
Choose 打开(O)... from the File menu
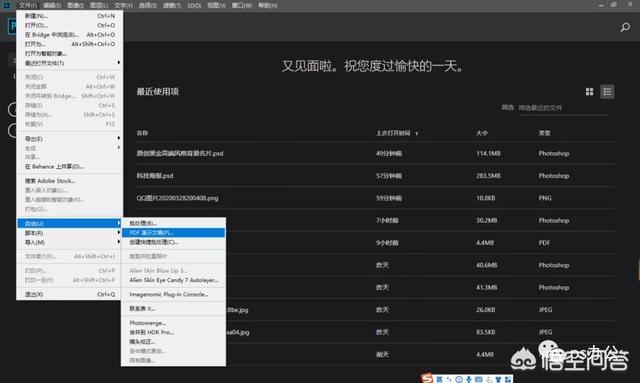[x=70, y=25]
